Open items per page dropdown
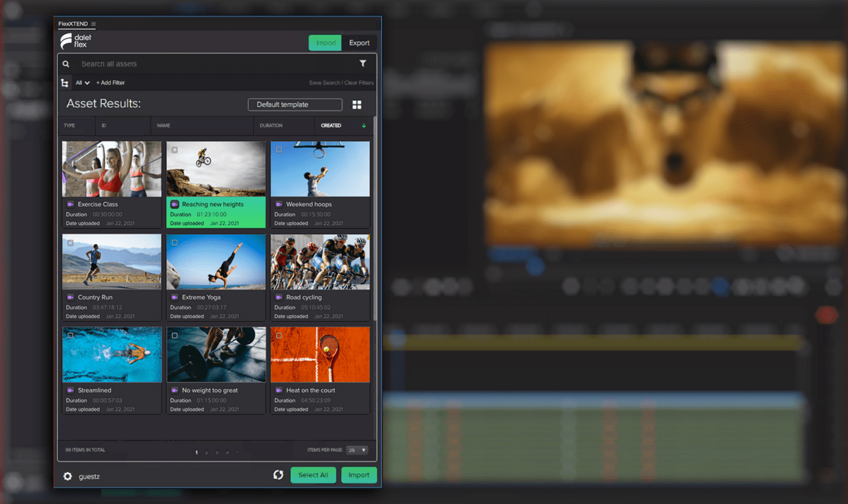The image size is (848, 504). 357,450
